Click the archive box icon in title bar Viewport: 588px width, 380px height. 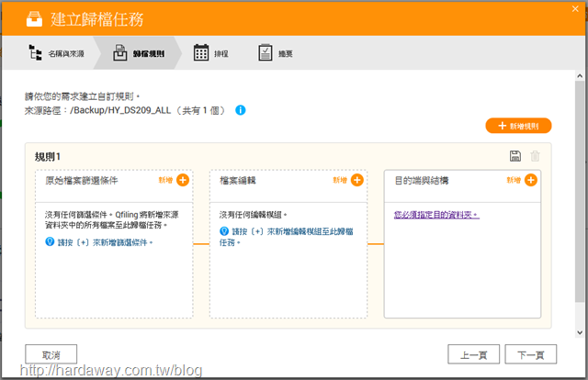[x=34, y=18]
